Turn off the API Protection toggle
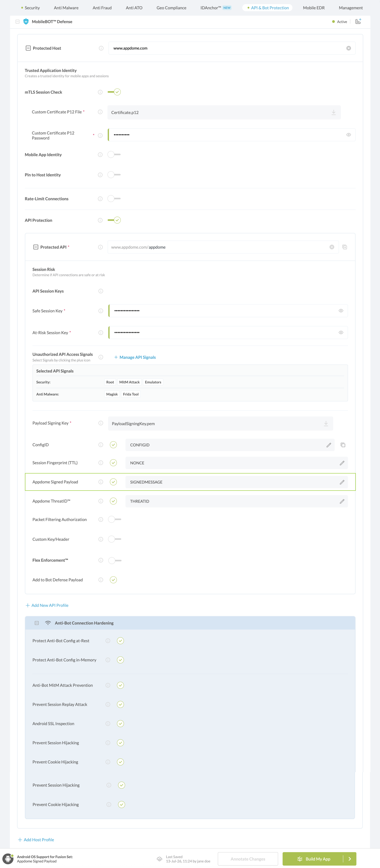 pyautogui.click(x=114, y=220)
